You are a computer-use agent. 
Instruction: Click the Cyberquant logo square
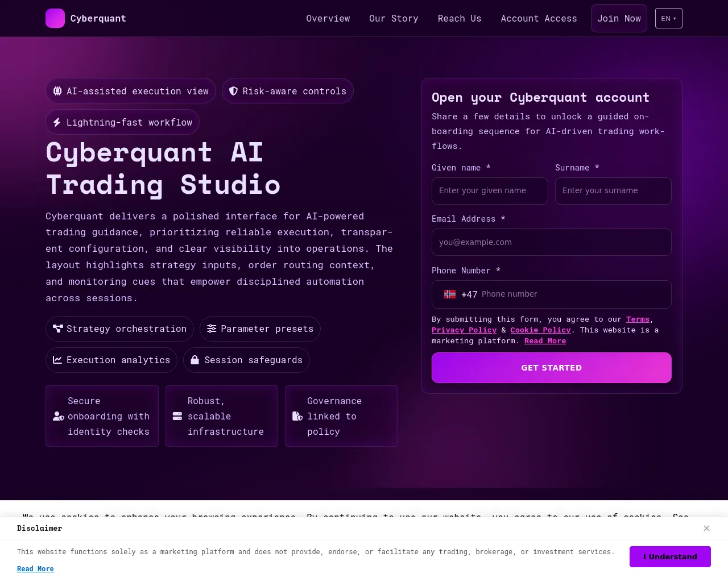pyautogui.click(x=55, y=18)
